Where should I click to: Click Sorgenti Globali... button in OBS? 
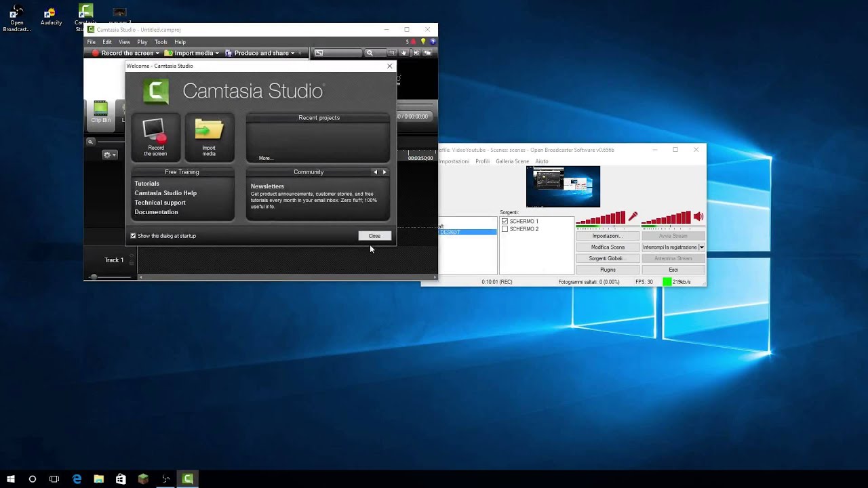(x=608, y=258)
